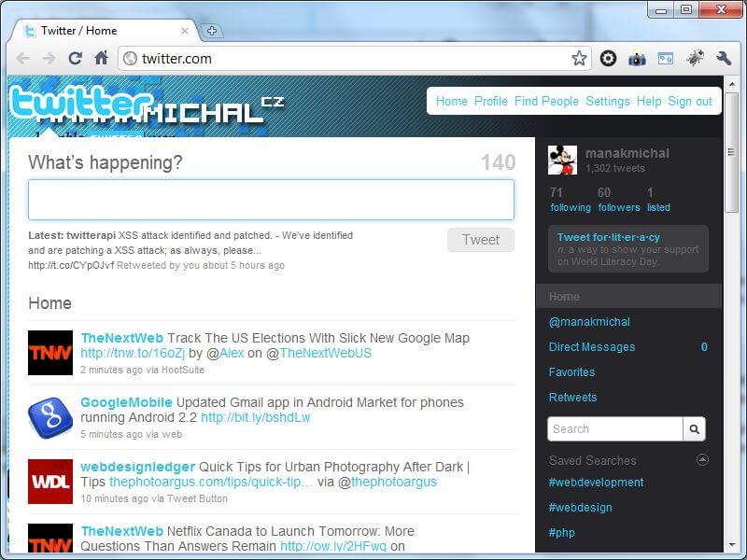This screenshot has width=747, height=560.
Task: Open Settings in the top navigation
Action: (x=608, y=101)
